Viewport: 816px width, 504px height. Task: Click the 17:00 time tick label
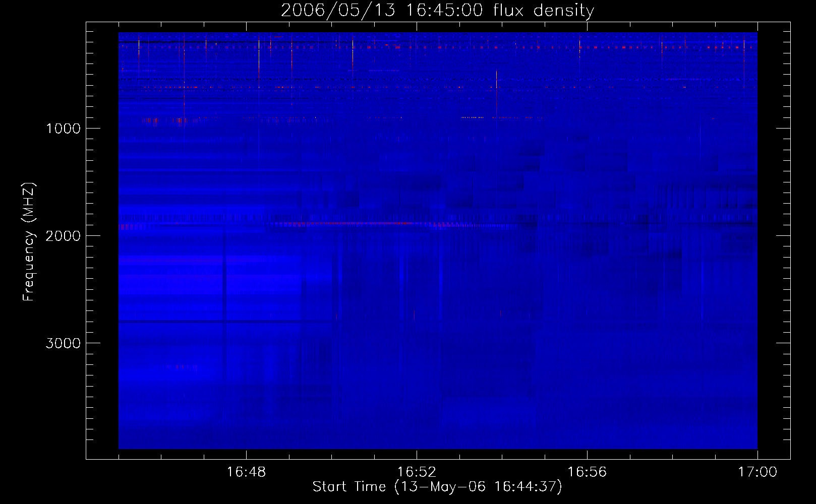(x=757, y=472)
